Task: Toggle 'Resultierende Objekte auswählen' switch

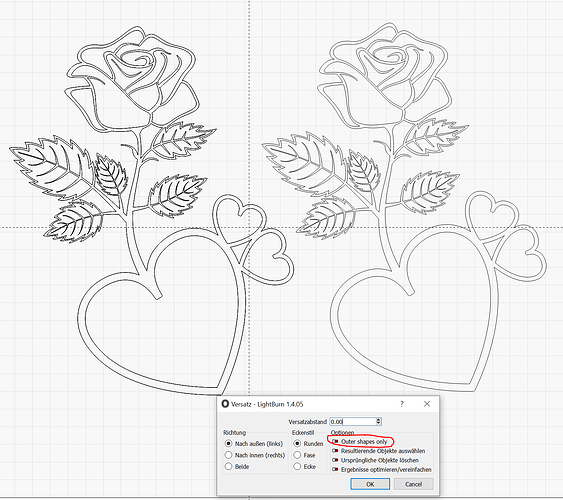Action: pyautogui.click(x=335, y=451)
